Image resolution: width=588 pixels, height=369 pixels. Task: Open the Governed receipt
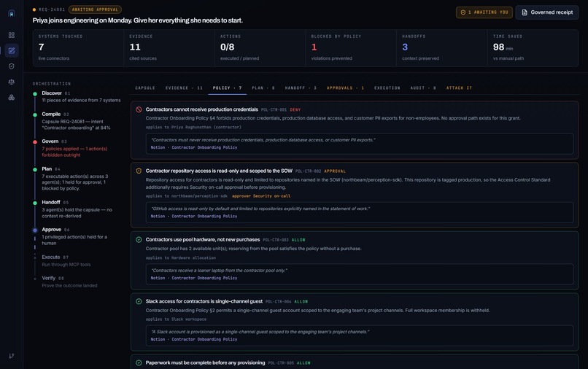547,12
